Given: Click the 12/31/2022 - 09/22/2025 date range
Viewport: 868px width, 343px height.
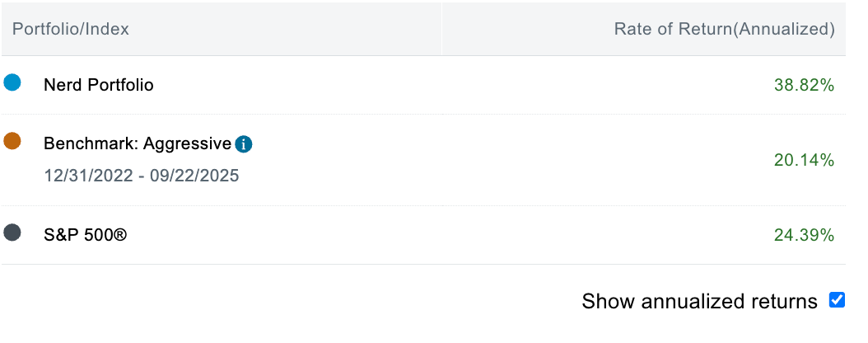Looking at the screenshot, I should [x=141, y=176].
